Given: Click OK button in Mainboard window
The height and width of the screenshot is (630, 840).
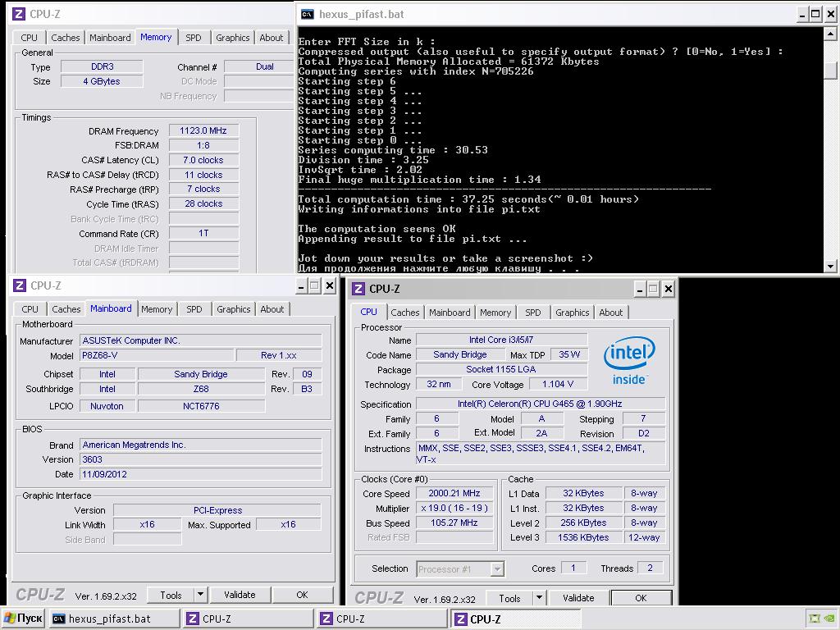Looking at the screenshot, I should (x=302, y=595).
